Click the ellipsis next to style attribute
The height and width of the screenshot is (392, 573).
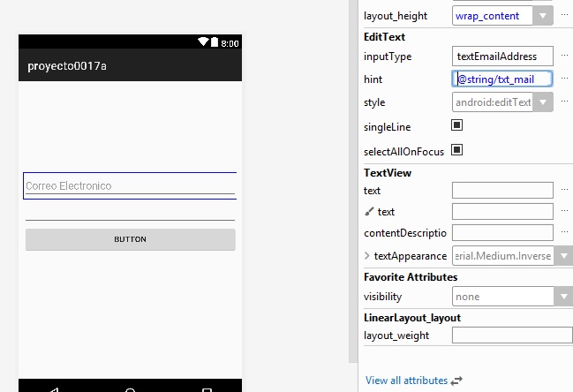(564, 102)
